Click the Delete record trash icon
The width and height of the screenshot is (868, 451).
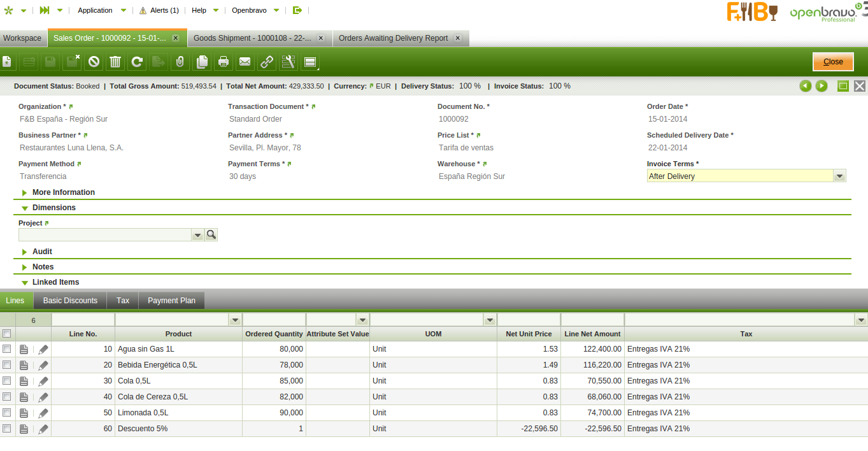115,62
